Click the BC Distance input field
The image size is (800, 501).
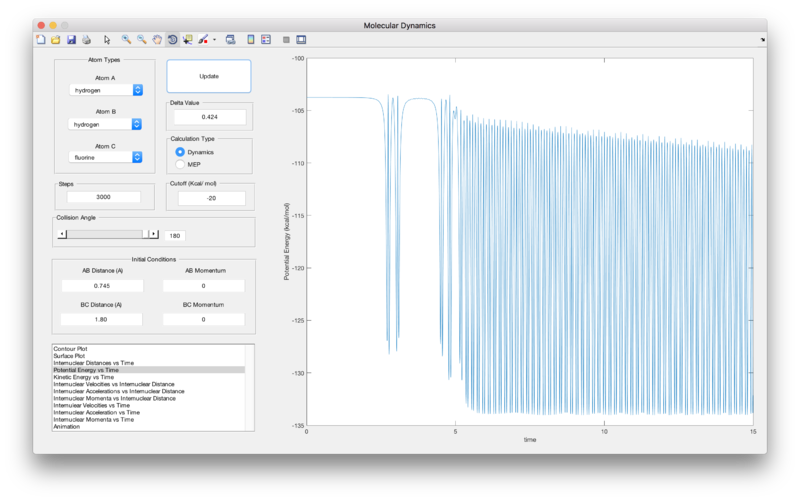101,319
